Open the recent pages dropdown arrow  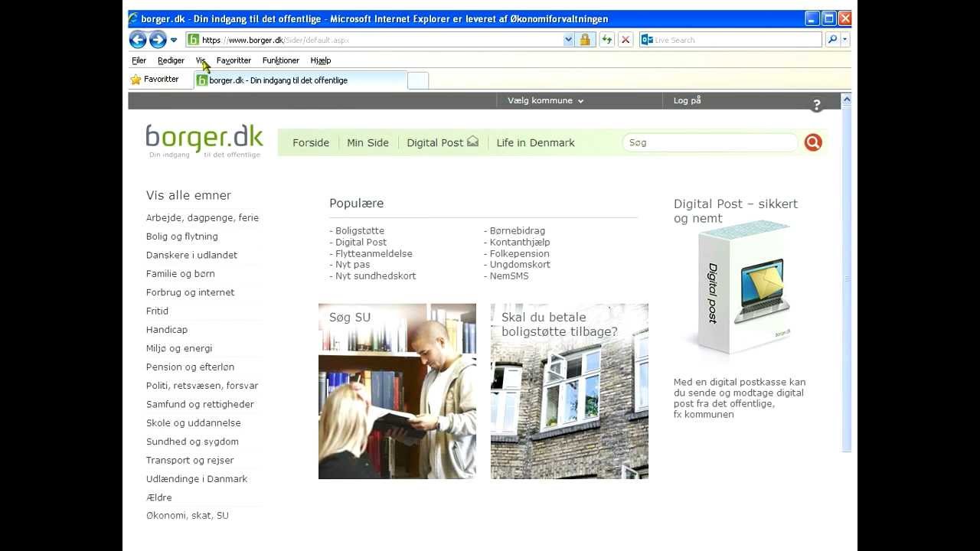coord(174,40)
